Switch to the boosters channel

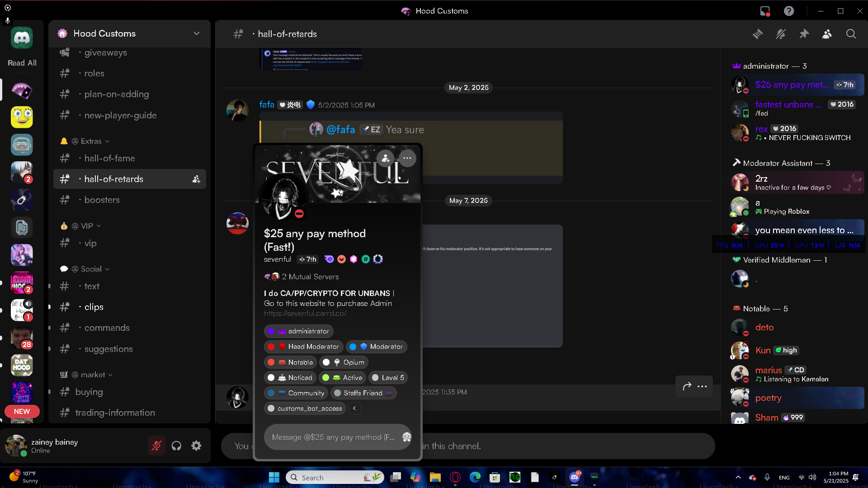click(102, 200)
